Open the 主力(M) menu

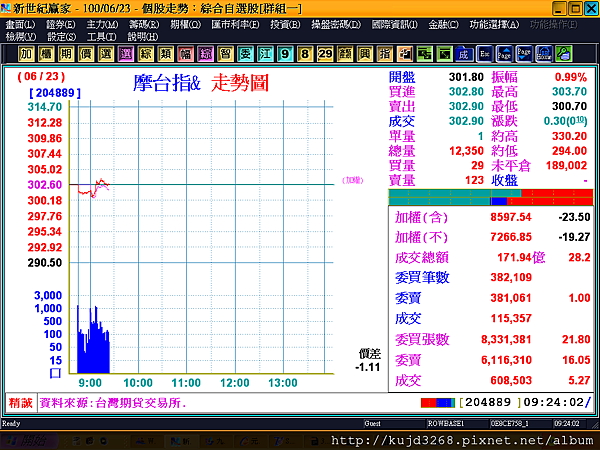(102, 25)
